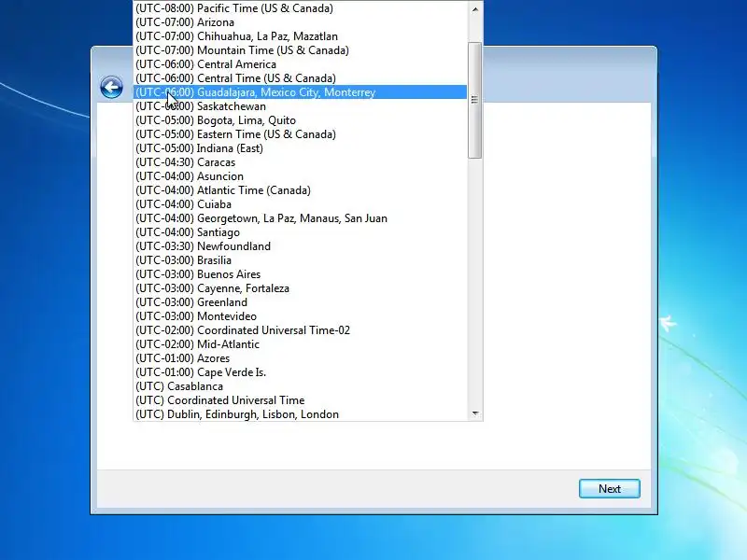747x560 pixels.
Task: Click the scrollbar up arrow of time zone list
Action: (474, 9)
